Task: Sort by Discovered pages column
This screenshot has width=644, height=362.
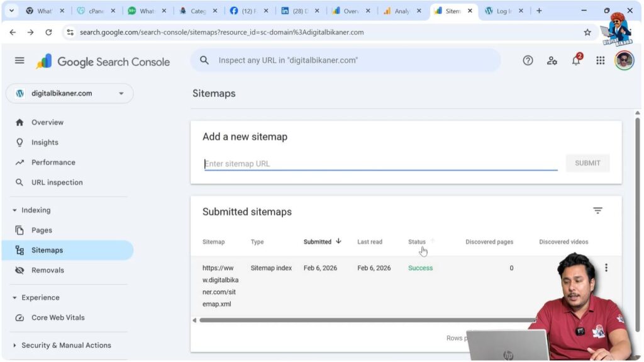Action: (x=489, y=242)
